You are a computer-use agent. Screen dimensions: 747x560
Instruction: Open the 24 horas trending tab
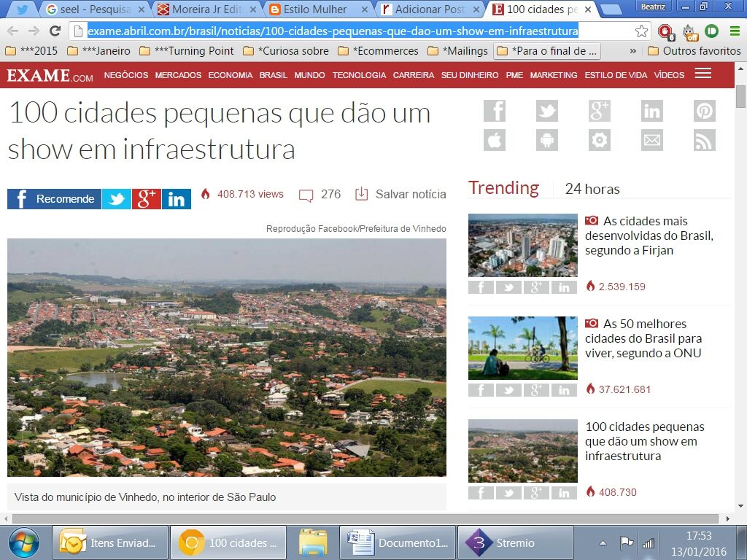pyautogui.click(x=592, y=189)
